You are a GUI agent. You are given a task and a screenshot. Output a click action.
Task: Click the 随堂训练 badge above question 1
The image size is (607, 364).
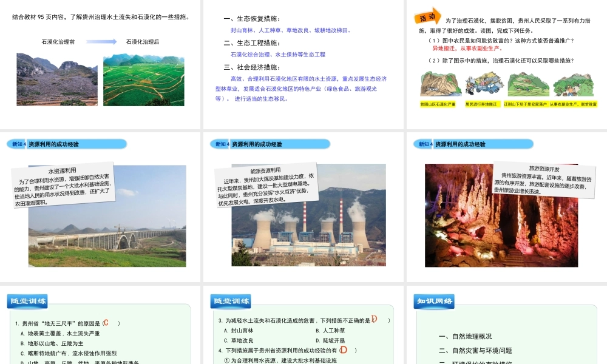coord(27,301)
